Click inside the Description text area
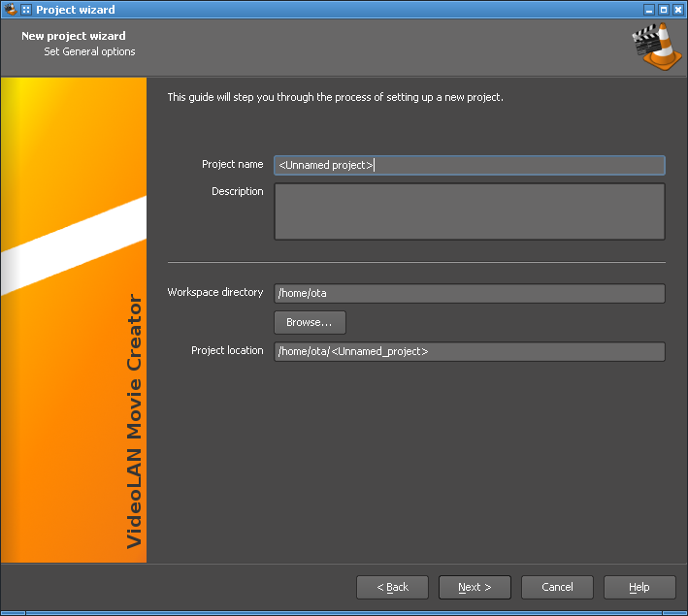Image resolution: width=688 pixels, height=616 pixels. [x=470, y=211]
